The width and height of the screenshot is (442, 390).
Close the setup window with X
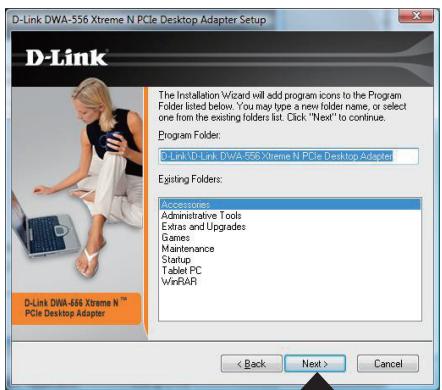417,16
